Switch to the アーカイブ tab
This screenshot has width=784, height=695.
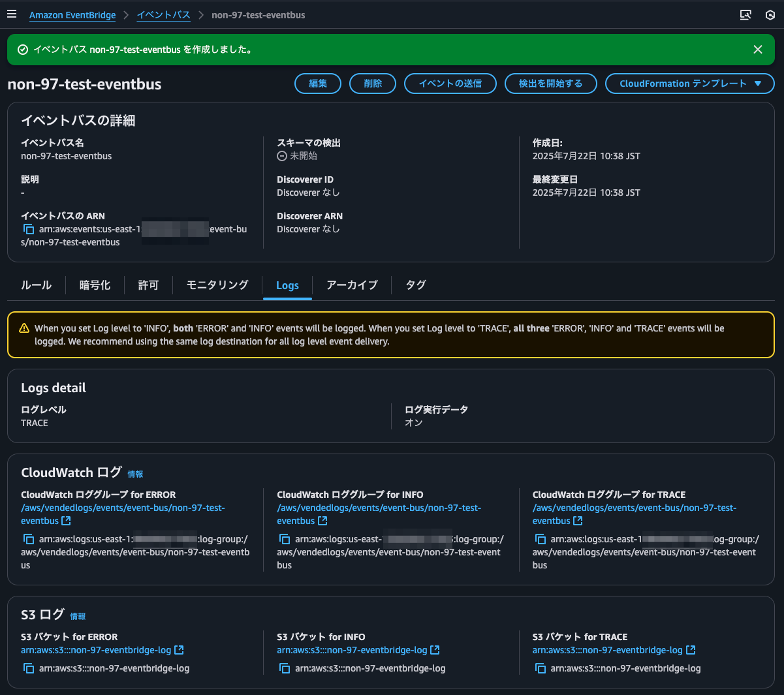[352, 285]
